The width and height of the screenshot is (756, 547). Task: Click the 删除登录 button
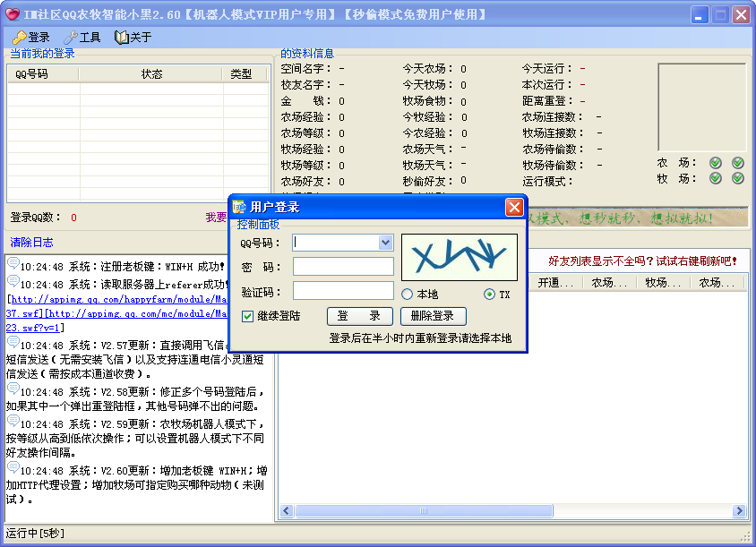click(x=433, y=316)
